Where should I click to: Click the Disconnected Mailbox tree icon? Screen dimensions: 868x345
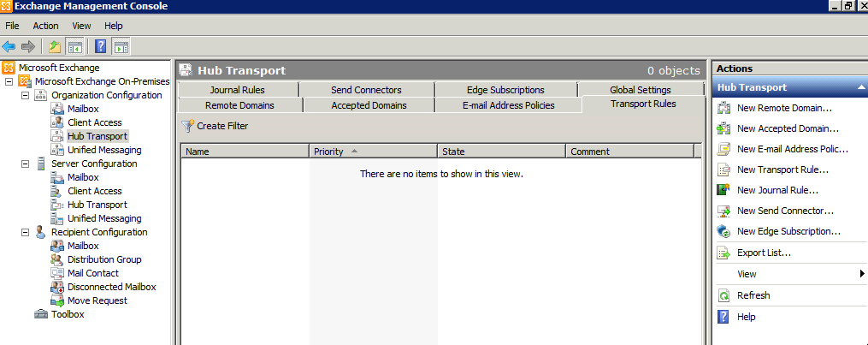(57, 287)
